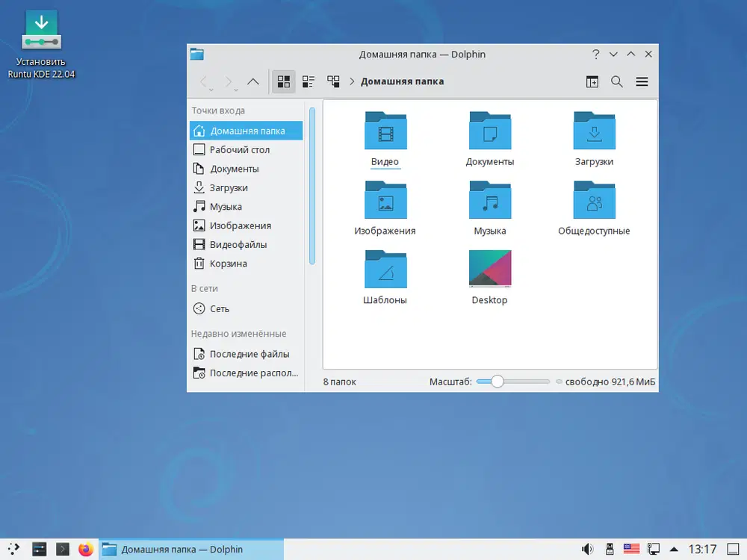Click the US keyboard layout flag
This screenshot has width=747, height=560.
631,549
